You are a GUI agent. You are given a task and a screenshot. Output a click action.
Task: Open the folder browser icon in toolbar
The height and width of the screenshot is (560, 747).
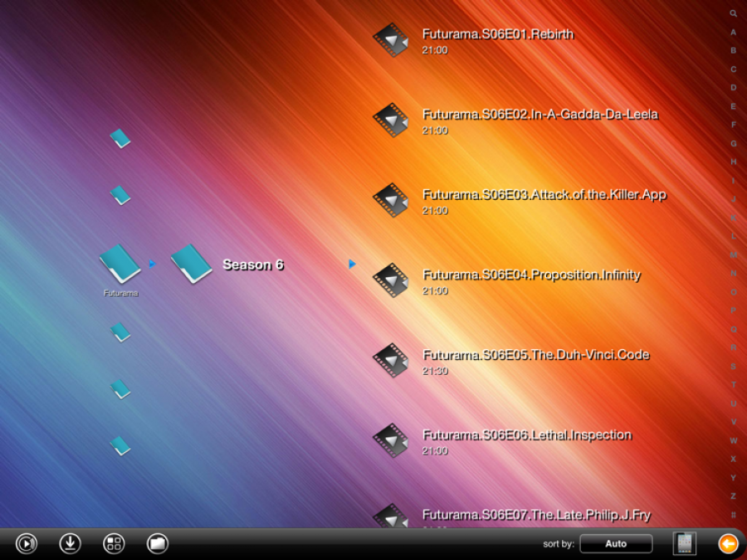(158, 543)
